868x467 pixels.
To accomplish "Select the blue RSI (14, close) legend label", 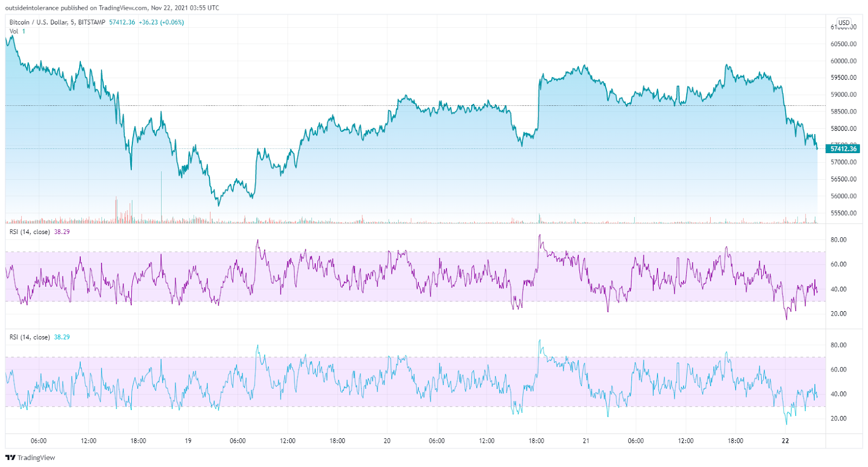I will point(30,337).
